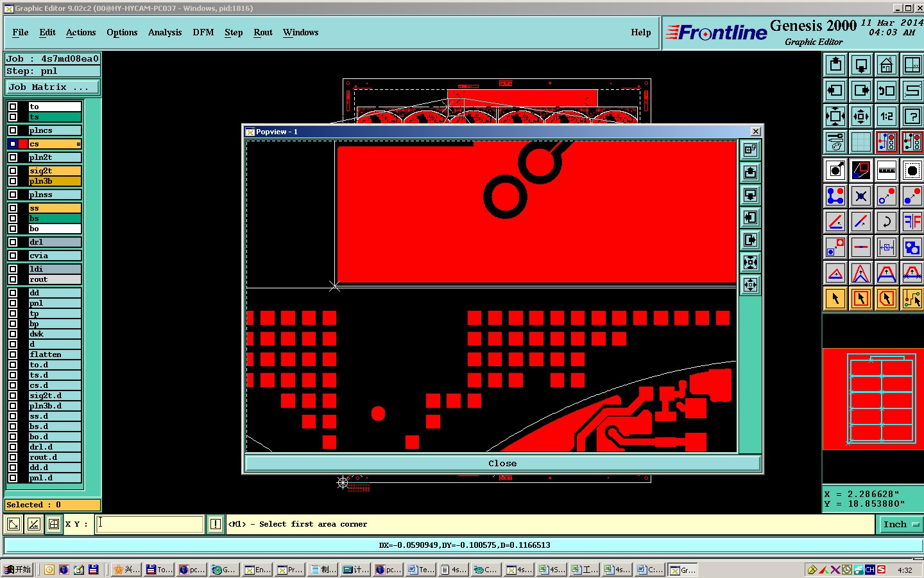Viewport: 924px width, 578px height.
Task: Click the pan down icon in main toolbar
Action: pyautogui.click(x=861, y=65)
